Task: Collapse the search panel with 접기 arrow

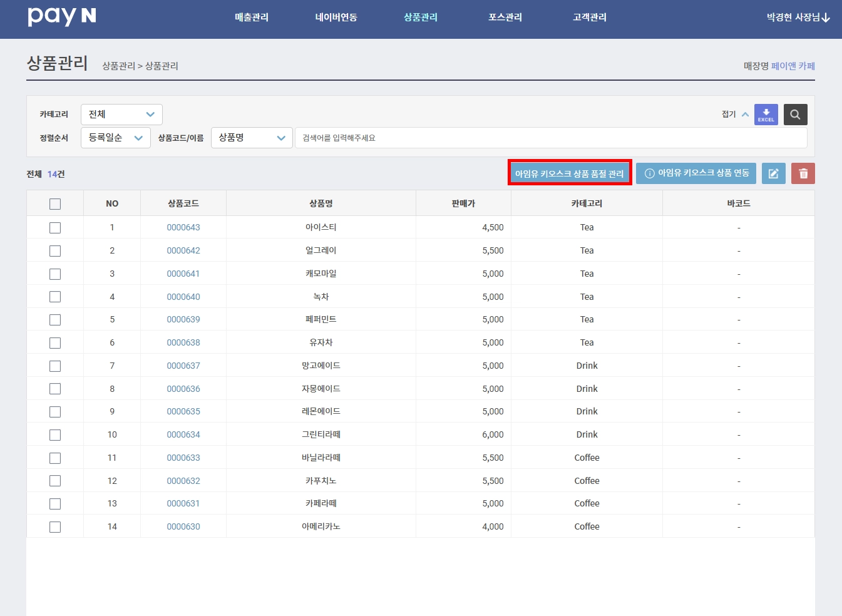Action: (736, 115)
